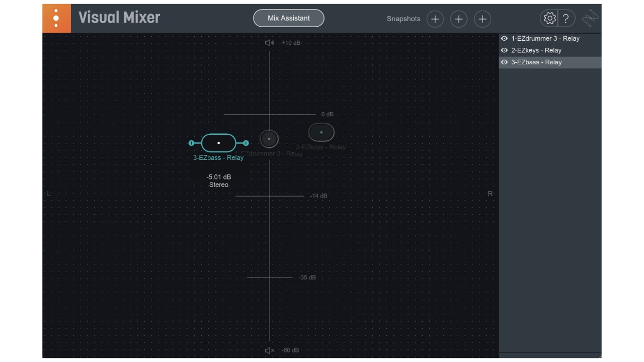Click the center dot of the EZbass puck
This screenshot has width=644, height=362.
[x=218, y=143]
